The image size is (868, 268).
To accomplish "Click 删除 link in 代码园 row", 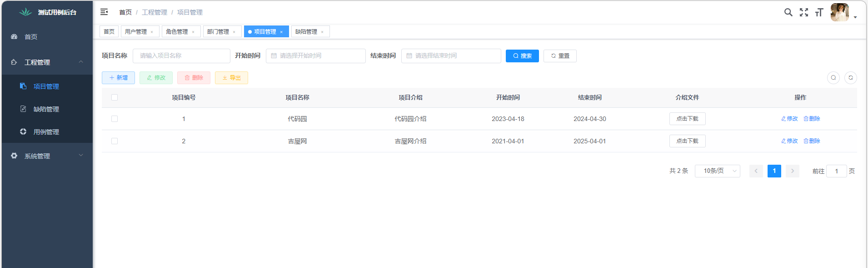I will [x=812, y=119].
